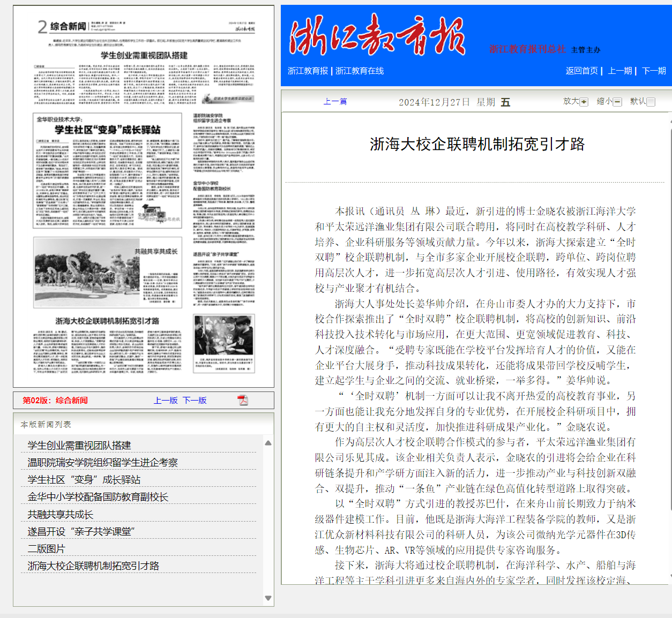Go to 上一期 previous issue
Viewport: 672px width, 618px height.
tap(619, 71)
